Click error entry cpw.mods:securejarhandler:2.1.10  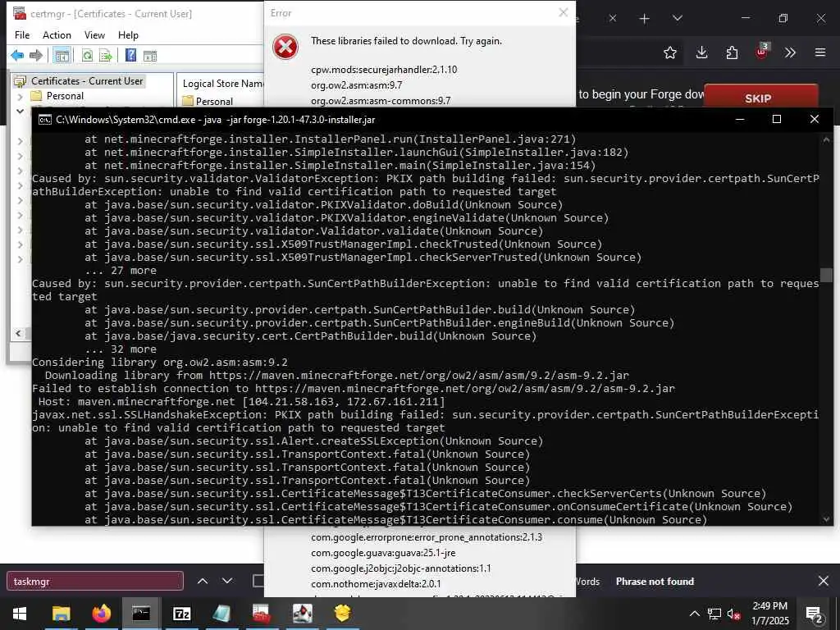click(384, 70)
